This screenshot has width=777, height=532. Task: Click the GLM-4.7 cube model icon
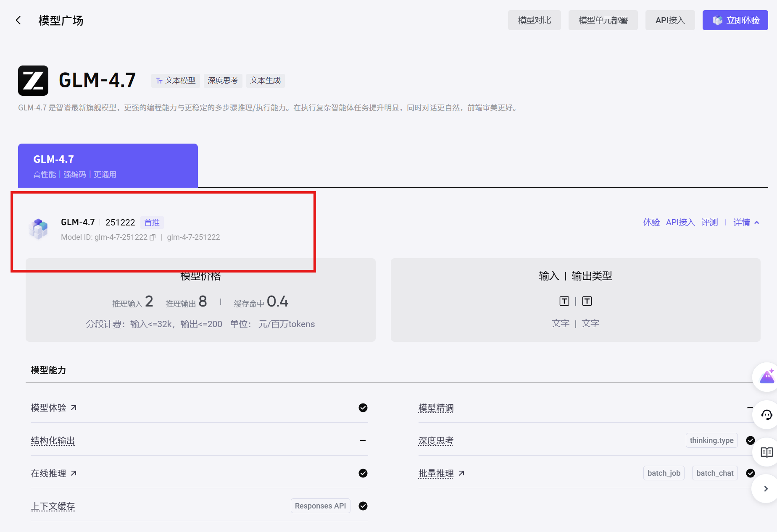pos(39,229)
